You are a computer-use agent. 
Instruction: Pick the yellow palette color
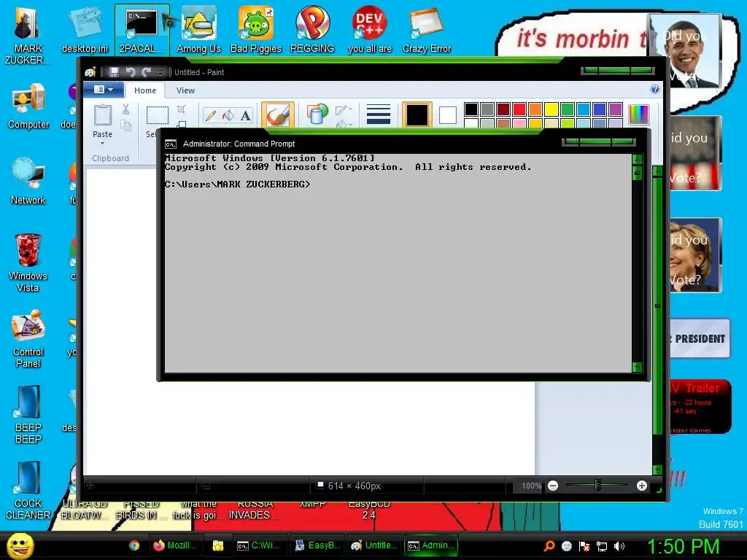[551, 109]
